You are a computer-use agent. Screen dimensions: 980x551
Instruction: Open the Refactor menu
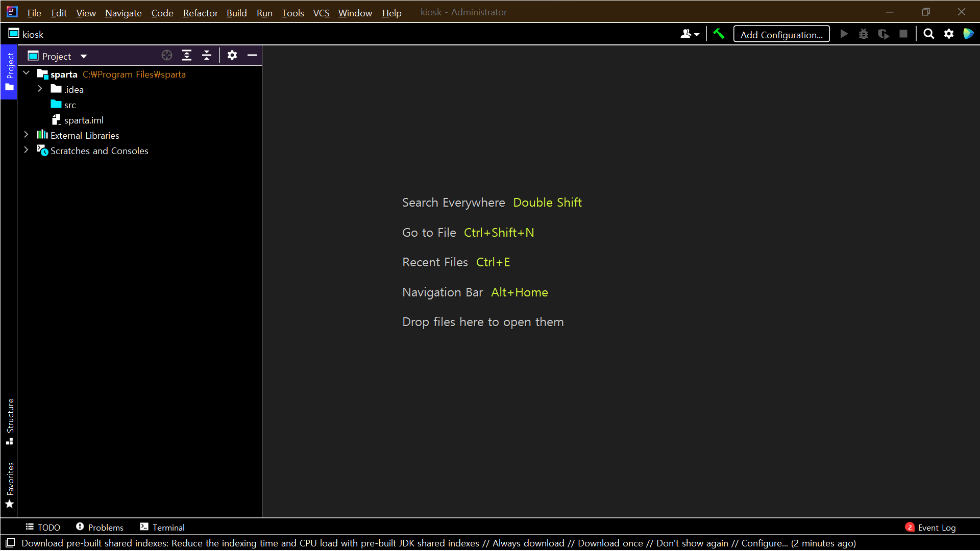pos(201,13)
